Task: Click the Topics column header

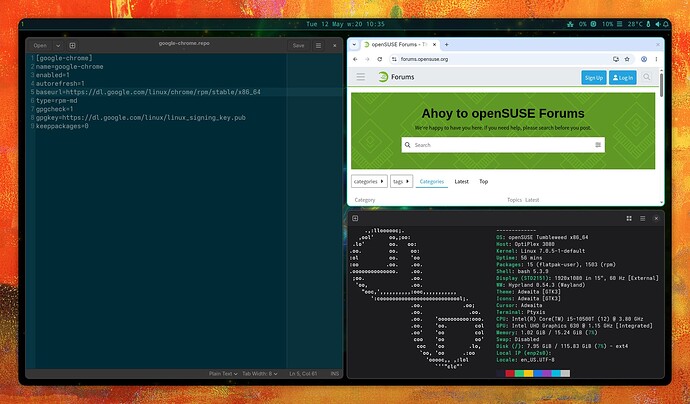Action: (514, 200)
